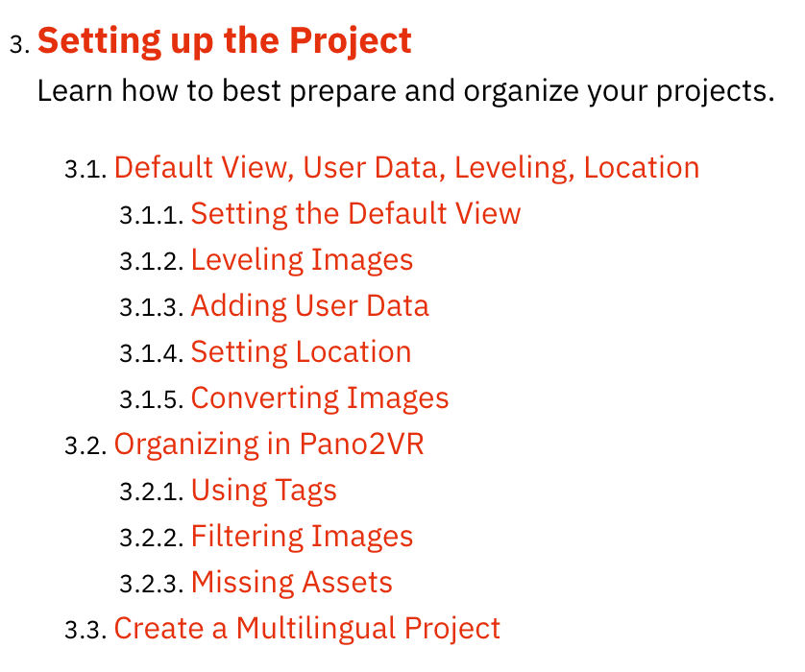Jump to section 3.1.3 Adding User Data
This screenshot has width=805, height=672.
[x=309, y=305]
